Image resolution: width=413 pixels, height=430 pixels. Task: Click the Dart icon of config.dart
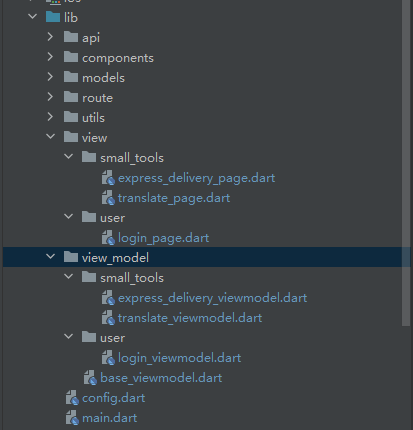(72, 398)
